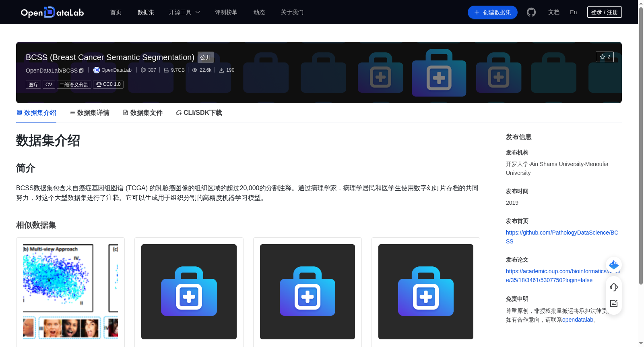The width and height of the screenshot is (644, 347).
Task: Open the 数据集 navigation item
Action: point(146,12)
